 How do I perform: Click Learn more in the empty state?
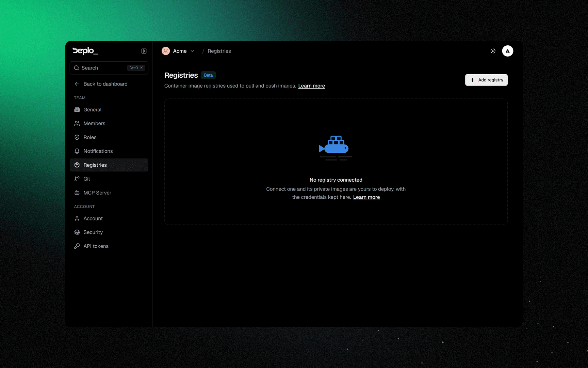pos(366,197)
